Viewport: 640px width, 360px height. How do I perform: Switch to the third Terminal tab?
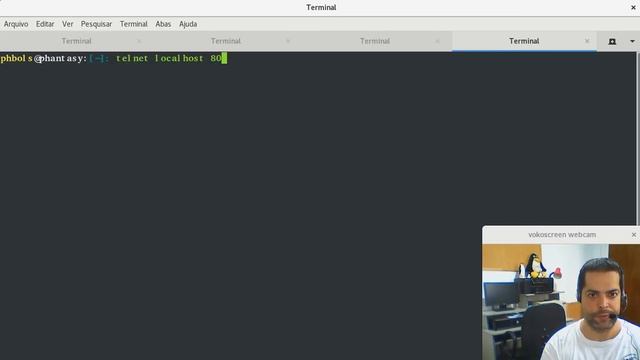click(375, 41)
